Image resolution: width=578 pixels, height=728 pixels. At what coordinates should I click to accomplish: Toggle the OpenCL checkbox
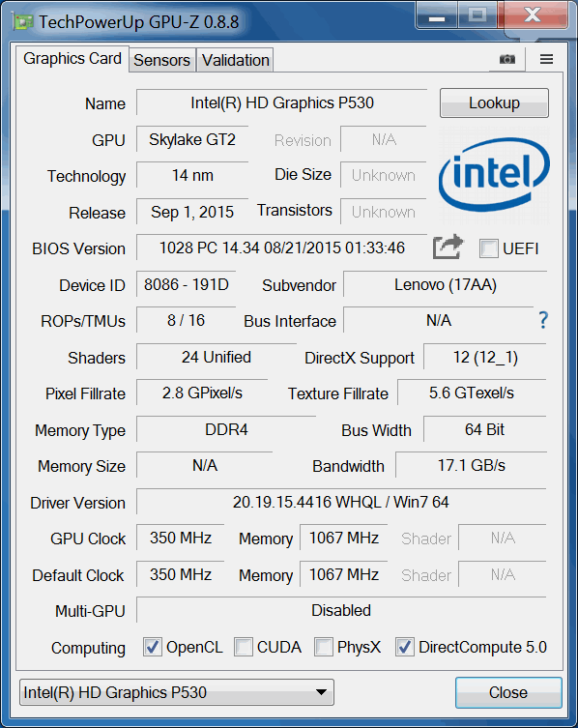click(x=153, y=647)
